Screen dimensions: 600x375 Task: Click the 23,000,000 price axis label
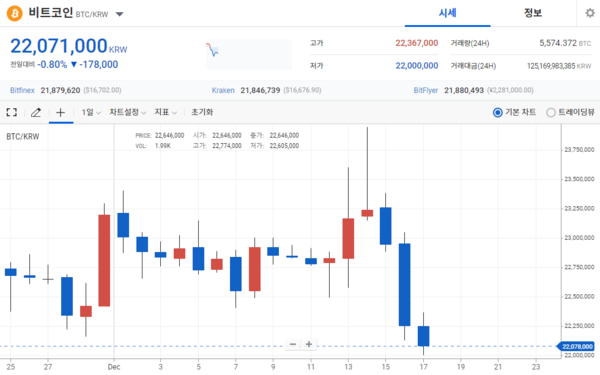tap(579, 238)
